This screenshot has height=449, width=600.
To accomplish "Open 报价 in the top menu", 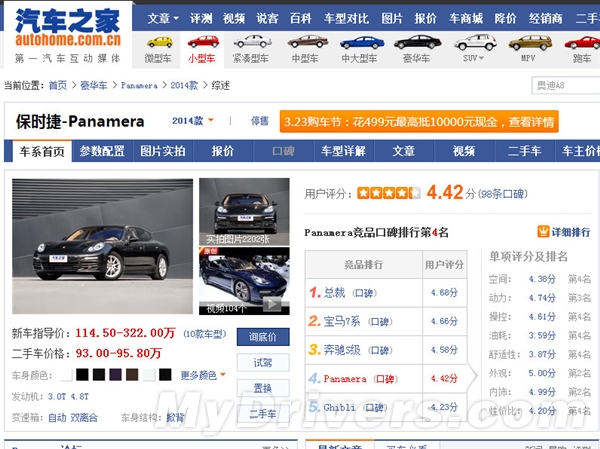I will 425,18.
